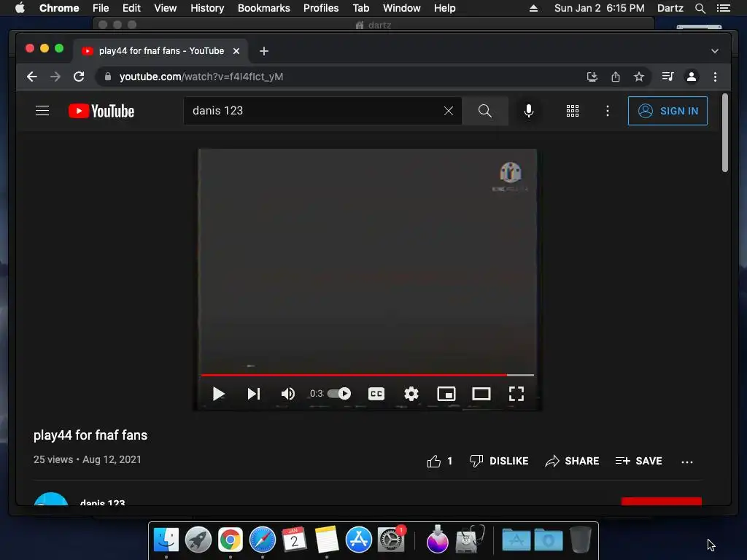
Task: Go forward in Chrome
Action: click(x=55, y=77)
